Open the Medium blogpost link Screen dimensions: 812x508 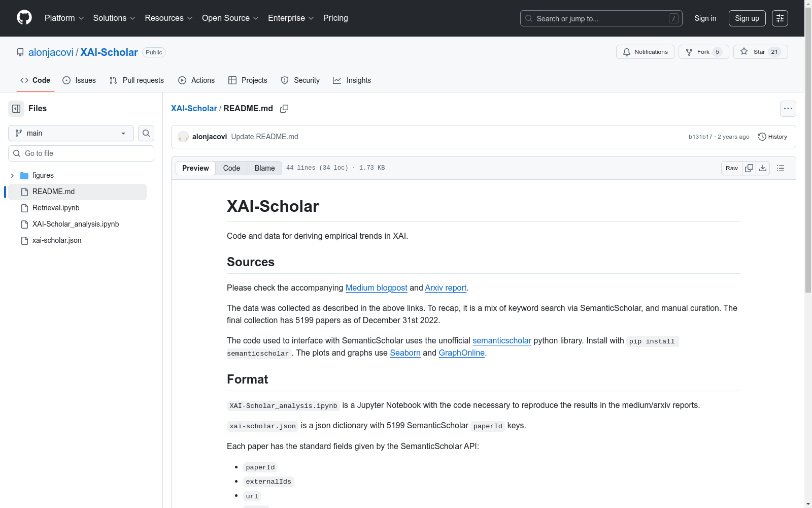(x=376, y=288)
